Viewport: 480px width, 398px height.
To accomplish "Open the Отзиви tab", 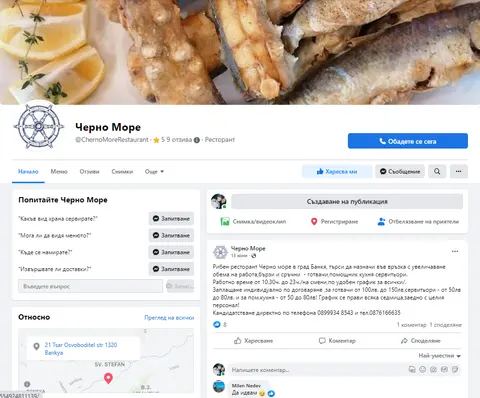I will coord(89,172).
